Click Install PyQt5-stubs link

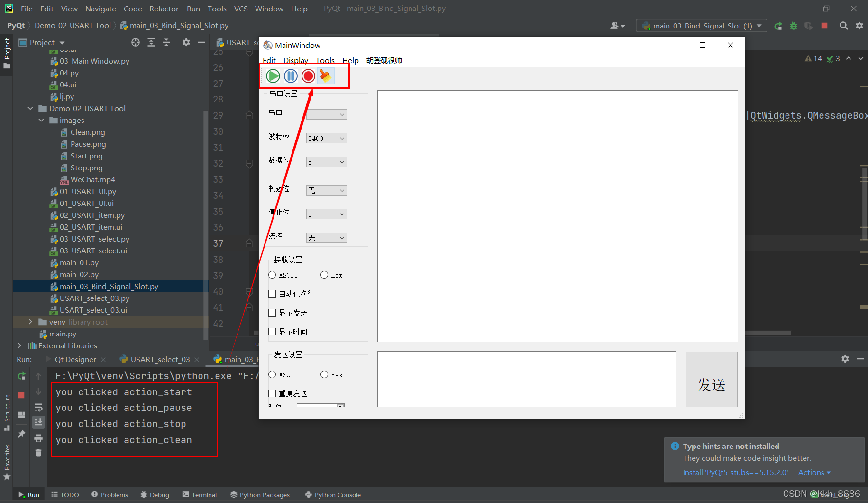pos(735,472)
